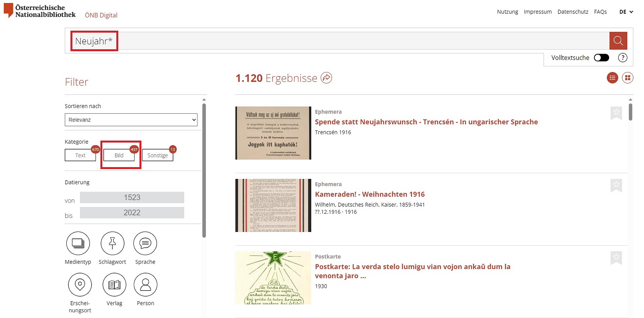
Task: Open the Impressum link
Action: click(x=538, y=12)
